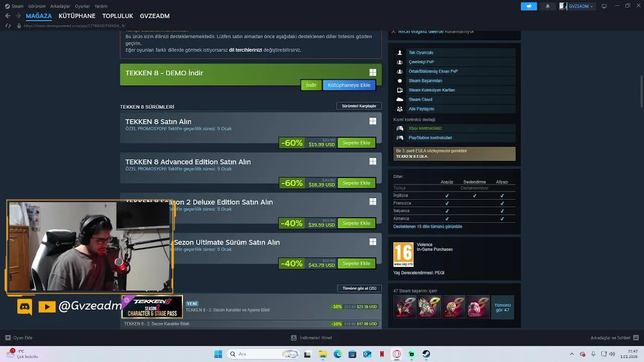Add Season 2 Deluxe $39.59 to cart
644x362 pixels.
[356, 223]
